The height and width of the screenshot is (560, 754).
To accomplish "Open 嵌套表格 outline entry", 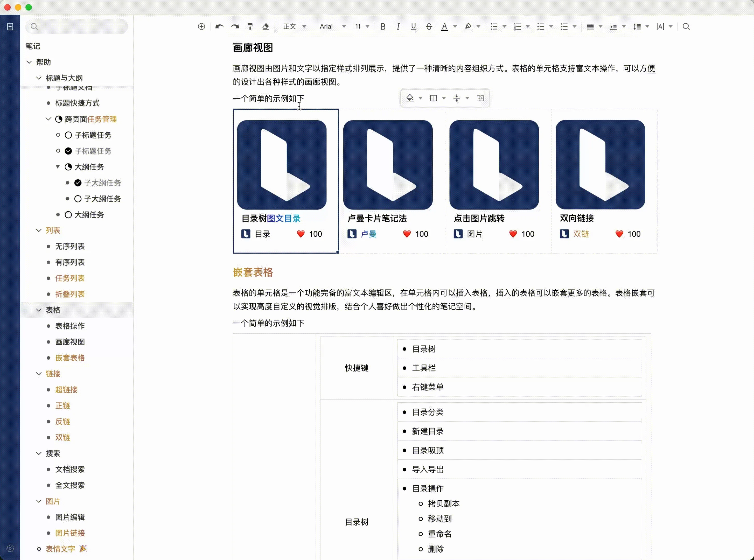I will (70, 358).
